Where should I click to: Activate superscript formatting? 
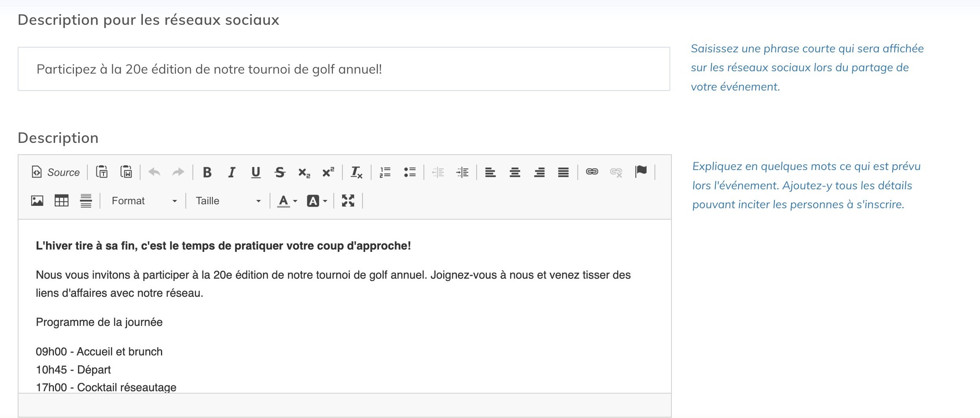(328, 171)
